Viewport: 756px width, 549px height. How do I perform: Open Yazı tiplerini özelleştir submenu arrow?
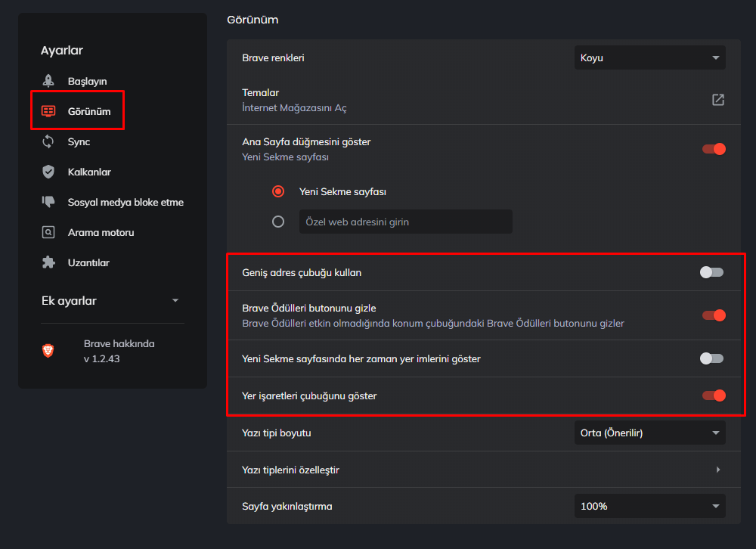(x=718, y=470)
